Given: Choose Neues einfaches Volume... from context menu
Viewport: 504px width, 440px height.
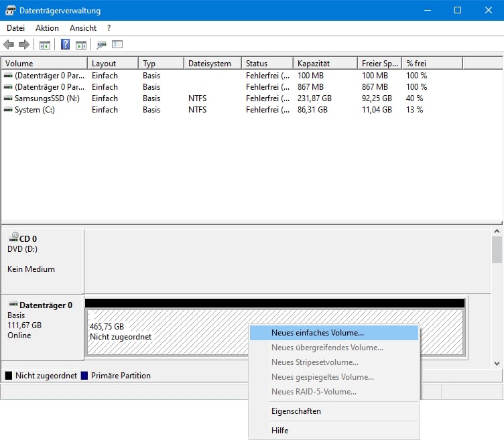Looking at the screenshot, I should [334, 333].
